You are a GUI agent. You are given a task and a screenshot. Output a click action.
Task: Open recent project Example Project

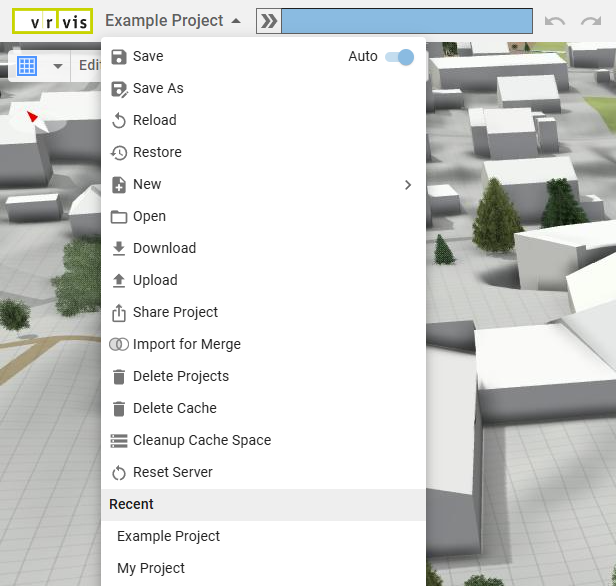pyautogui.click(x=263, y=537)
